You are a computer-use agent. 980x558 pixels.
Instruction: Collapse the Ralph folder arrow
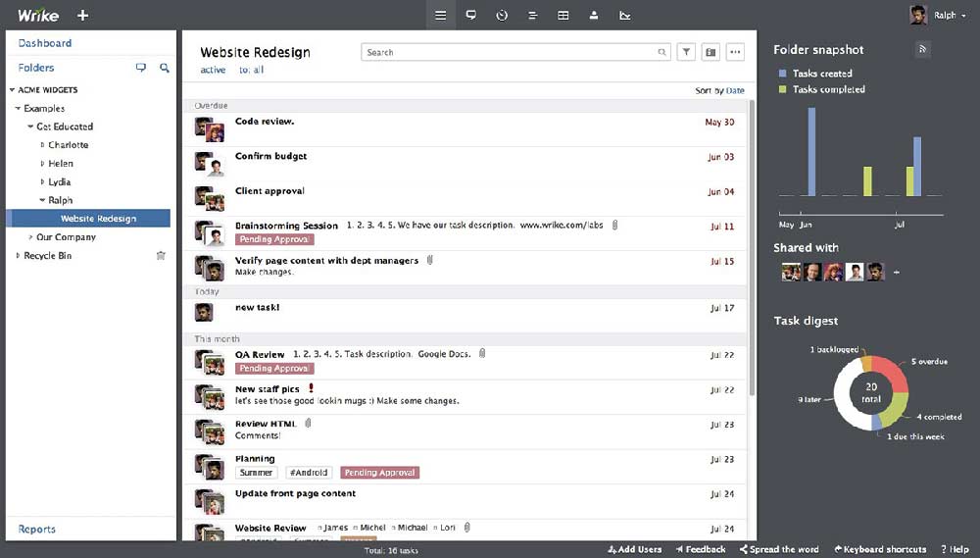[x=42, y=200]
